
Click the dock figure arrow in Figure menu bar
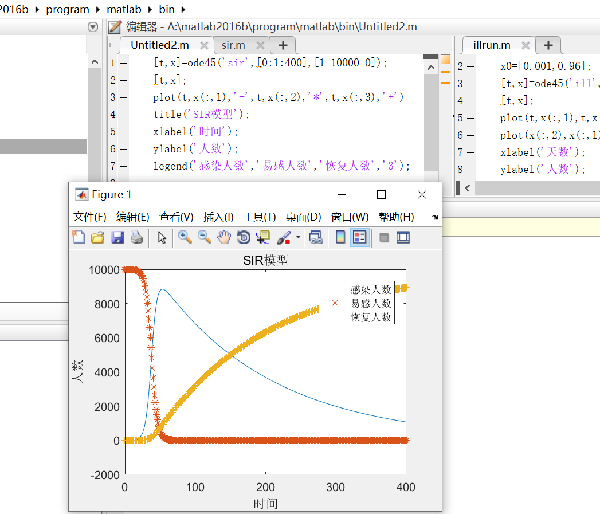coord(435,217)
